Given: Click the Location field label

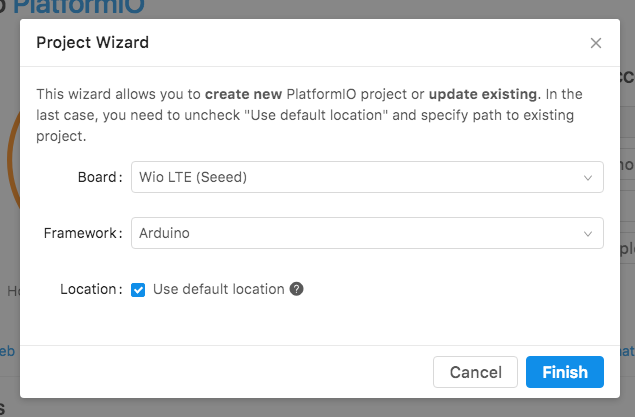Looking at the screenshot, I should pos(90,289).
